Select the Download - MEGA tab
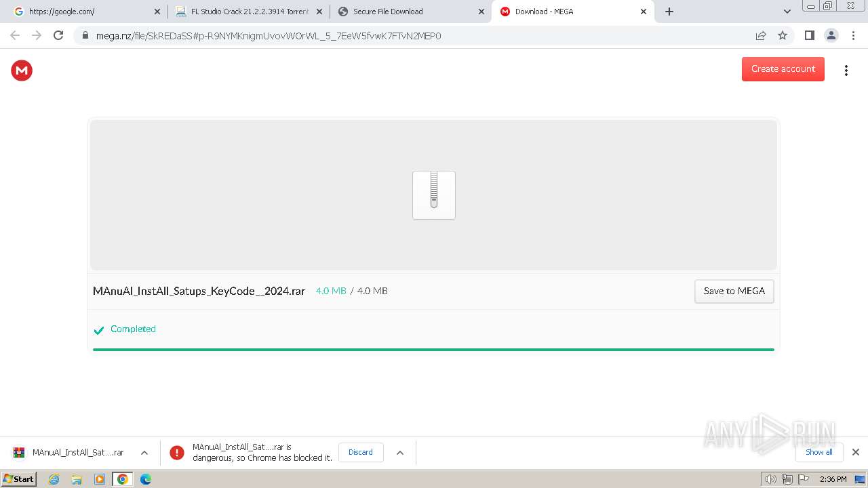The image size is (868, 488). [573, 12]
